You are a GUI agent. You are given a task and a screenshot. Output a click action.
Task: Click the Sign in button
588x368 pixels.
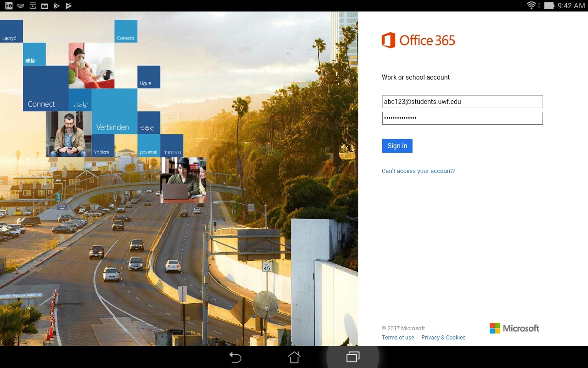point(397,146)
